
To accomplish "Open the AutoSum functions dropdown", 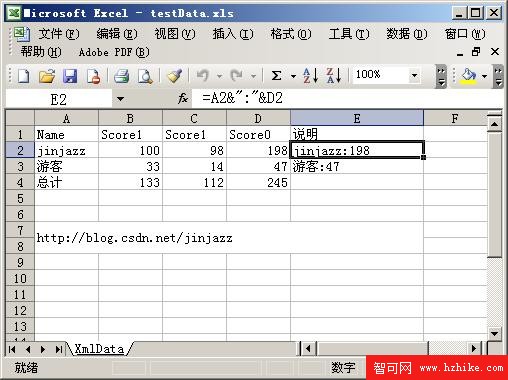I will pyautogui.click(x=293, y=76).
